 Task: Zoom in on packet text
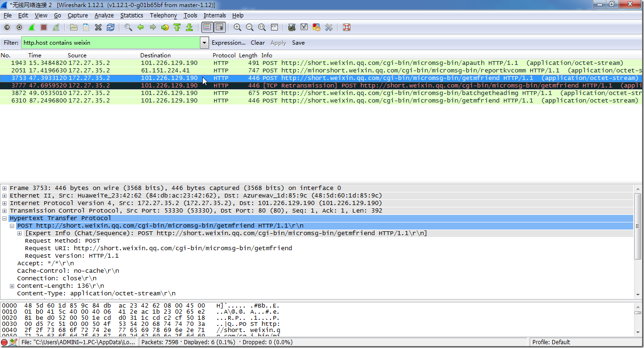pyautogui.click(x=238, y=27)
